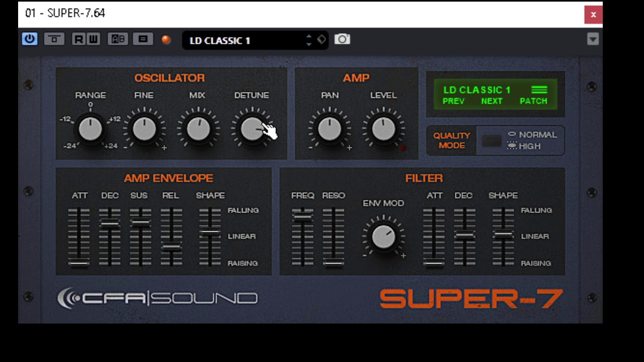Click the Filter RESO slider handle
The width and height of the screenshot is (644, 362).
[334, 262]
